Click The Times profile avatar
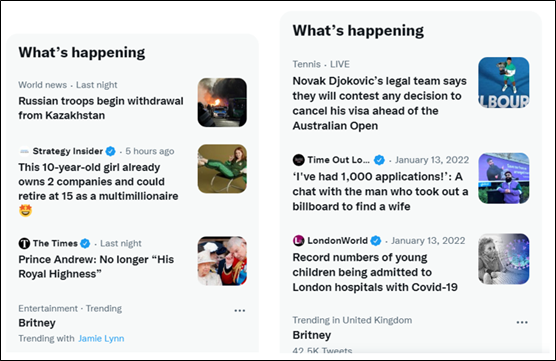The image size is (556, 361). 24,244
